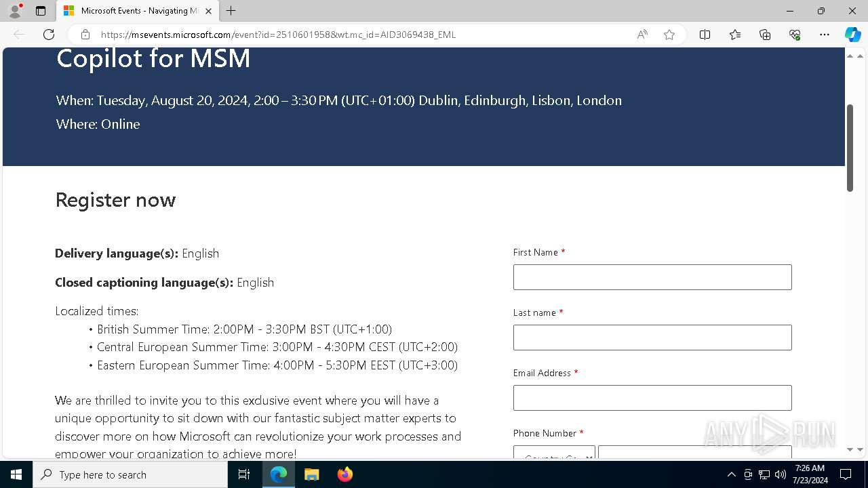Image resolution: width=868 pixels, height=488 pixels.
Task: Click the page vertical scrollbar thumb
Action: pyautogui.click(x=850, y=148)
